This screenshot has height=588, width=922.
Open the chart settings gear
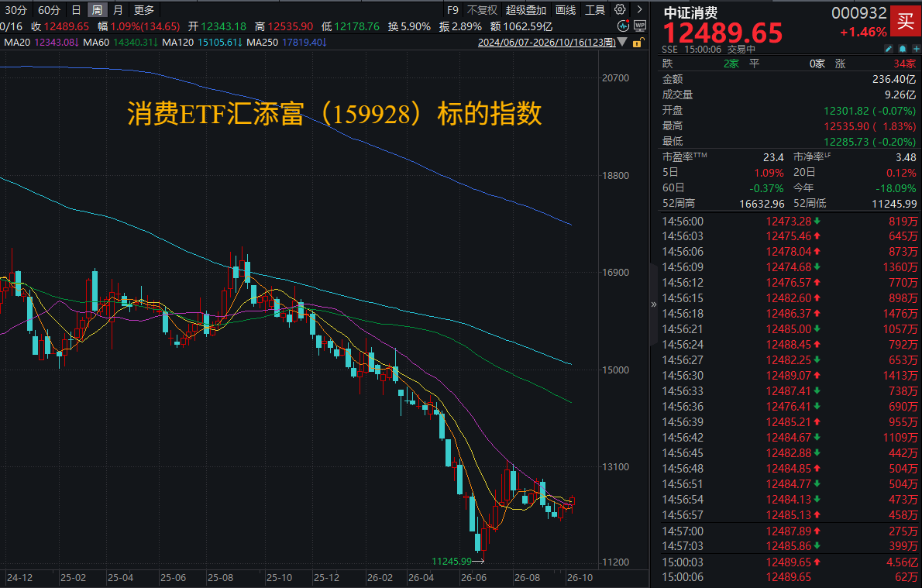click(620, 9)
